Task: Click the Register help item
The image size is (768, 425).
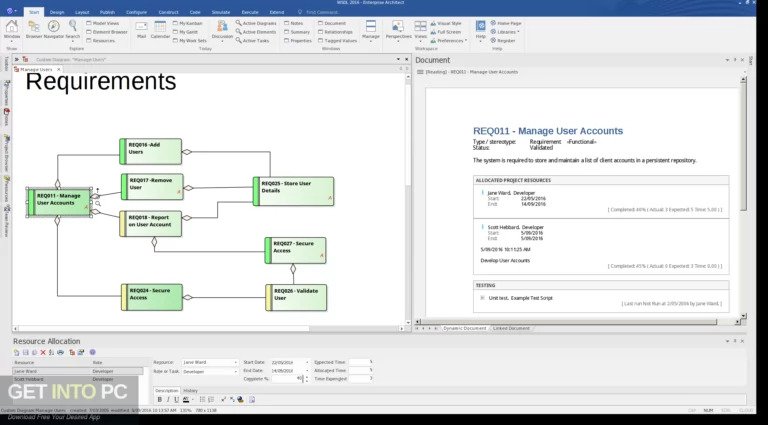Action: pyautogui.click(x=503, y=41)
